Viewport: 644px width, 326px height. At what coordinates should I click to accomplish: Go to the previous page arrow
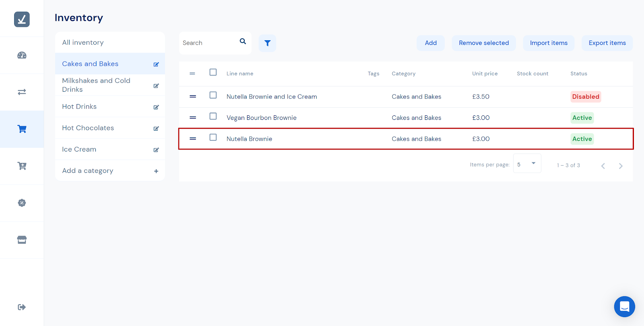(603, 166)
